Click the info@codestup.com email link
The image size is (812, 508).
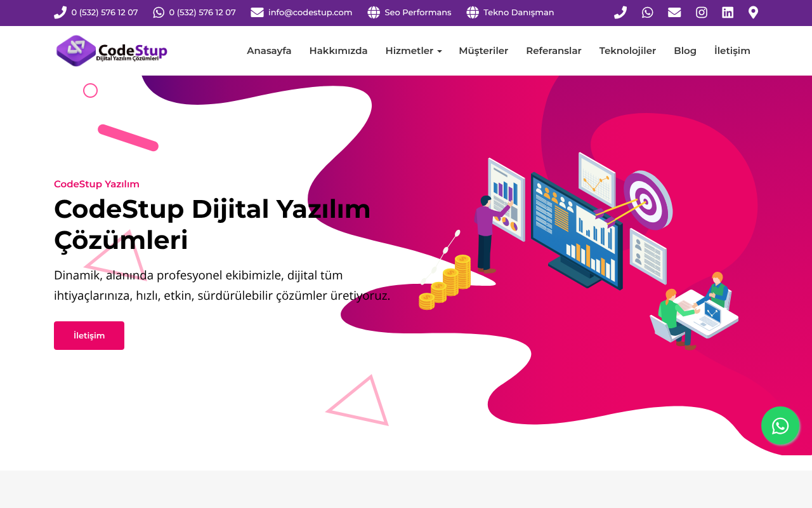click(310, 13)
